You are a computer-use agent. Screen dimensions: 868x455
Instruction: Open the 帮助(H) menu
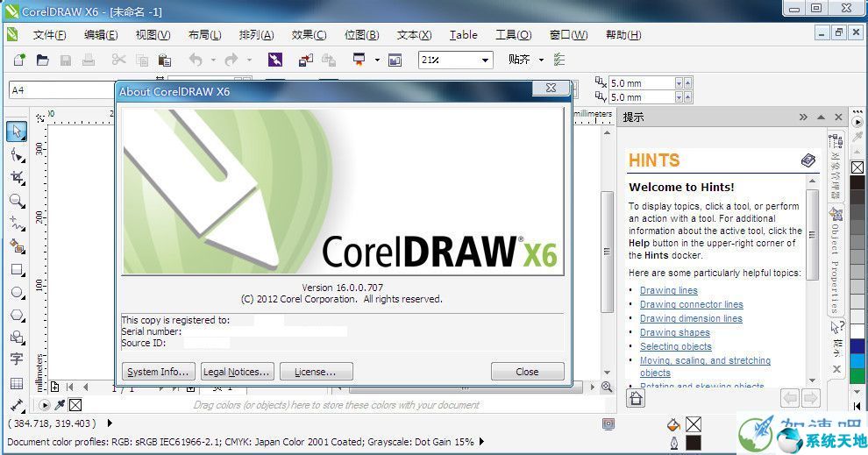(623, 35)
